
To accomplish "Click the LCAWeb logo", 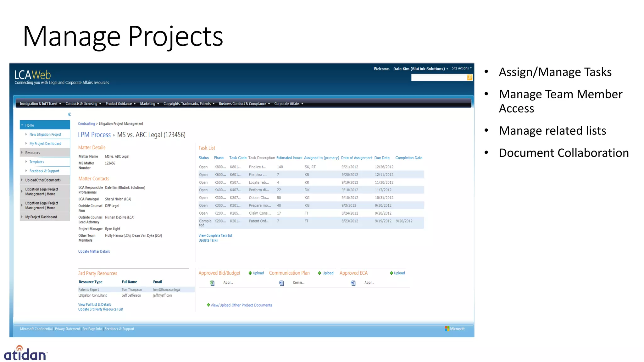I will pyautogui.click(x=33, y=75).
